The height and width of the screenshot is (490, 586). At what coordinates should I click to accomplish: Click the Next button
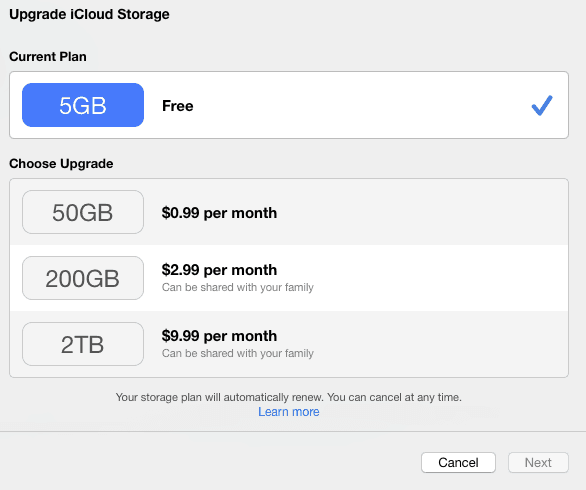[x=538, y=462]
